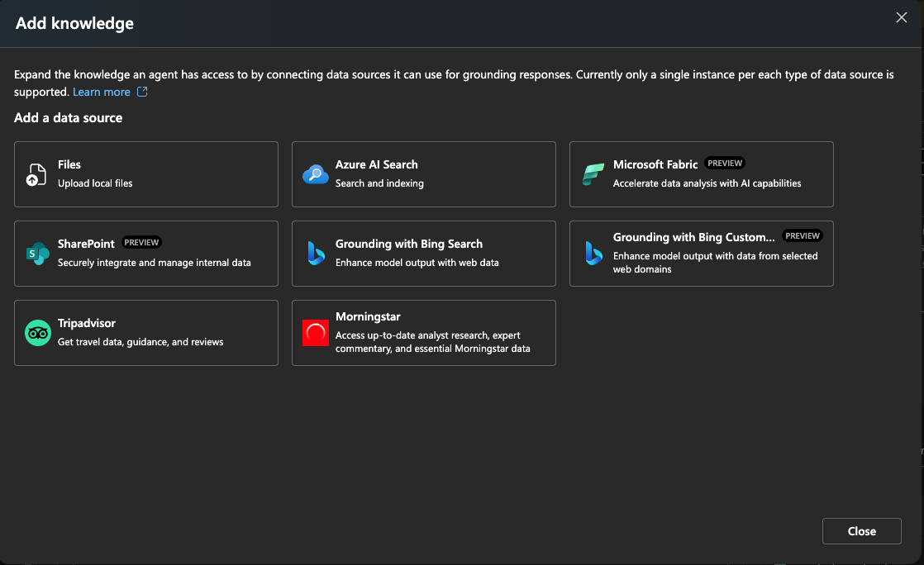Choose Microsoft Fabric as a knowledge source
The image size is (924, 565).
(701, 173)
